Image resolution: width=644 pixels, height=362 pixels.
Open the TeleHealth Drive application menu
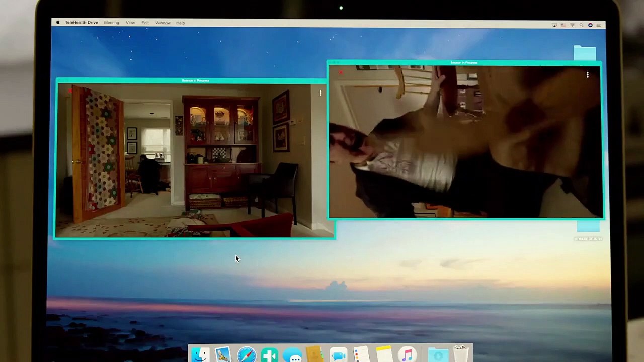81,23
